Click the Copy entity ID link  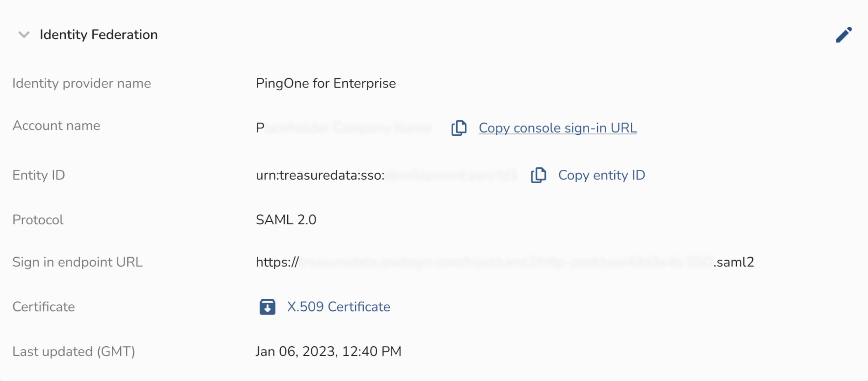point(602,175)
